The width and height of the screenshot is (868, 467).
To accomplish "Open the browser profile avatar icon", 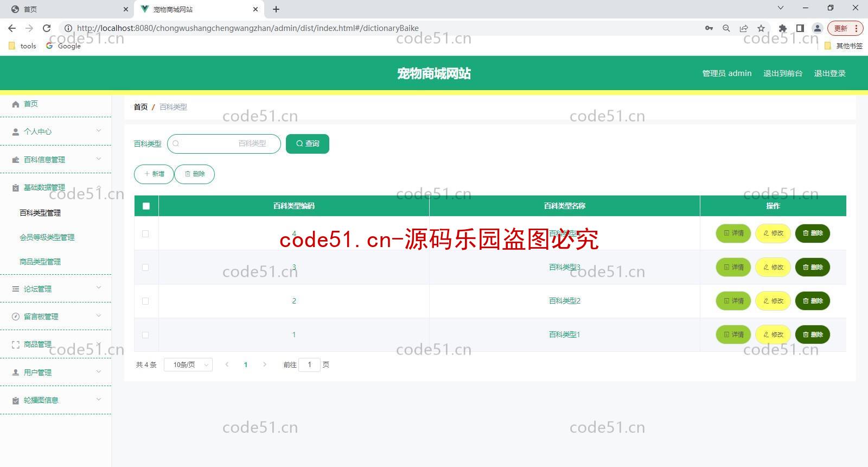I will point(817,28).
